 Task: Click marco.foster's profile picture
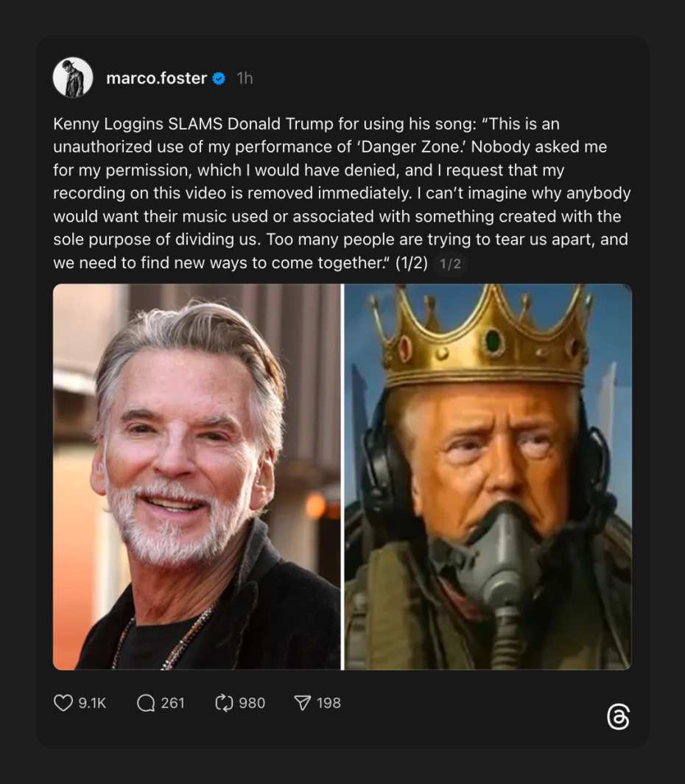pos(74,77)
